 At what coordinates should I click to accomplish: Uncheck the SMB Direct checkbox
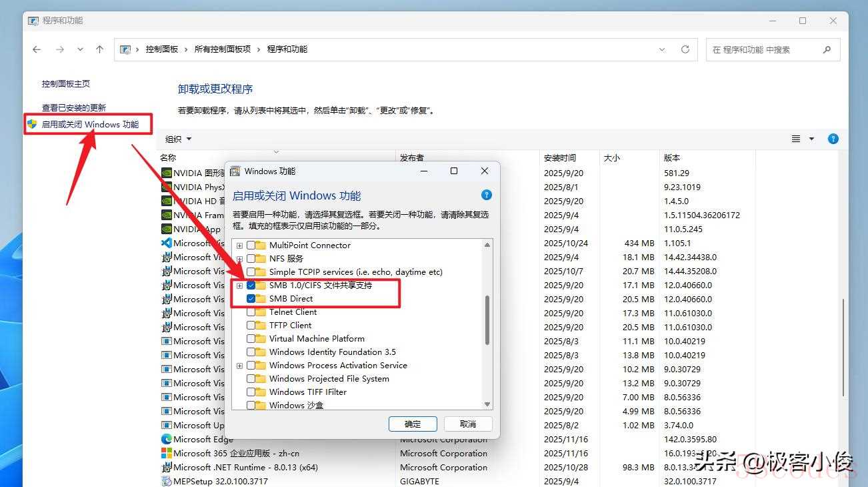pos(251,298)
